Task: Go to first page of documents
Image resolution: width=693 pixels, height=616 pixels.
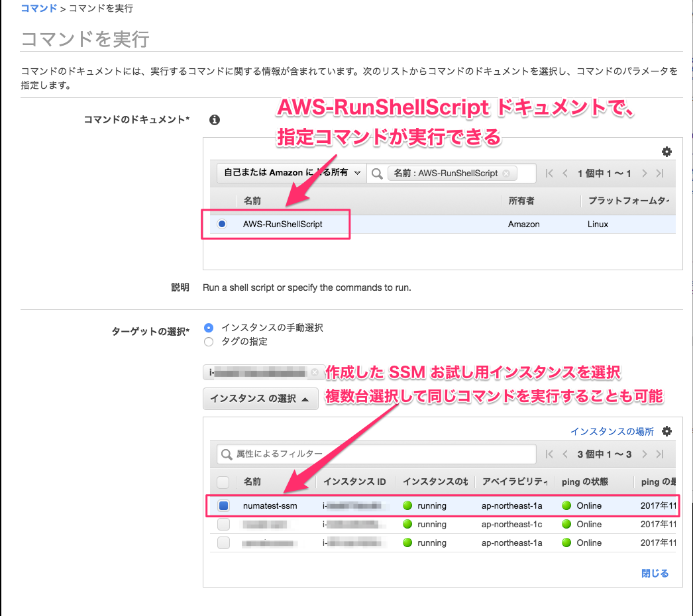Action: point(549,174)
